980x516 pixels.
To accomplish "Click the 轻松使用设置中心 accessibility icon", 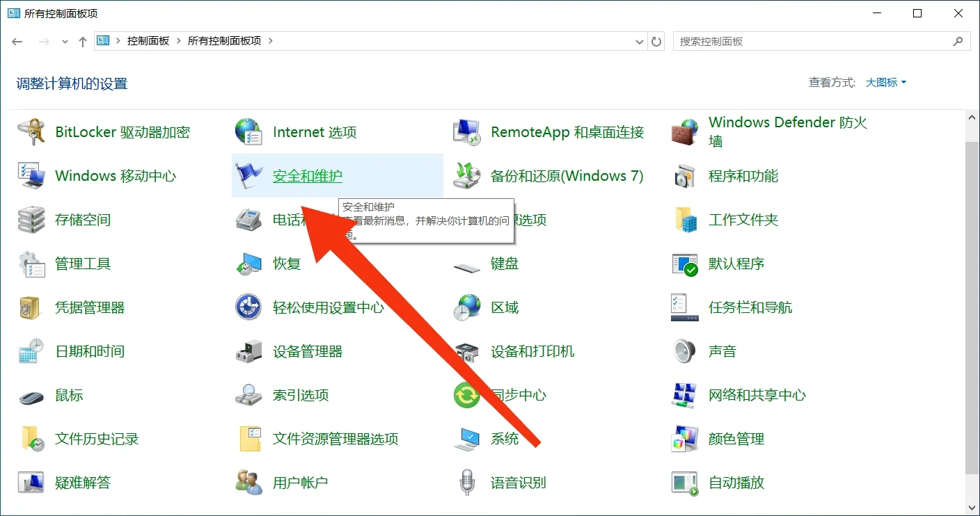I will click(248, 307).
